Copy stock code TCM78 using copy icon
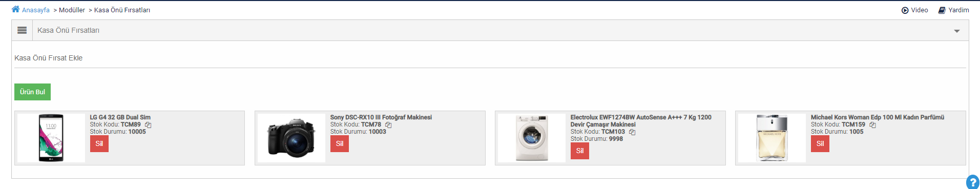 coord(388,125)
